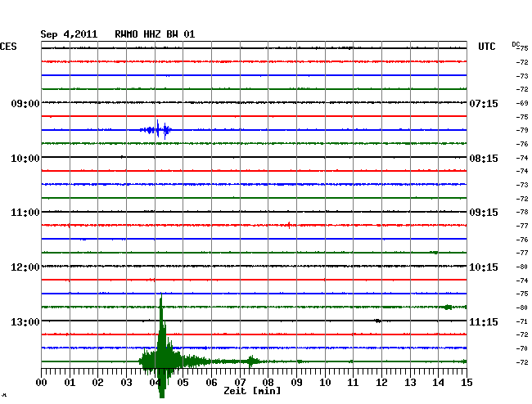Screen dimensions: 532x404
Task: Click the DC offset value '-69'
Action: click(522, 103)
